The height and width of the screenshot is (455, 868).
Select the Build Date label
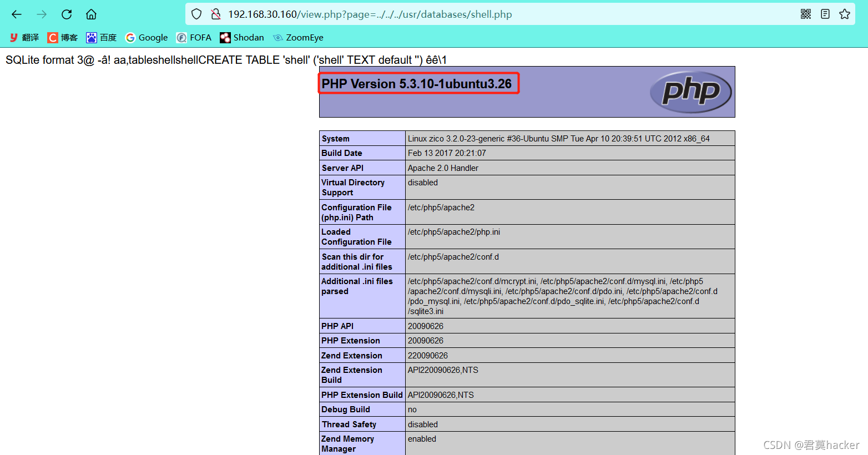point(342,153)
